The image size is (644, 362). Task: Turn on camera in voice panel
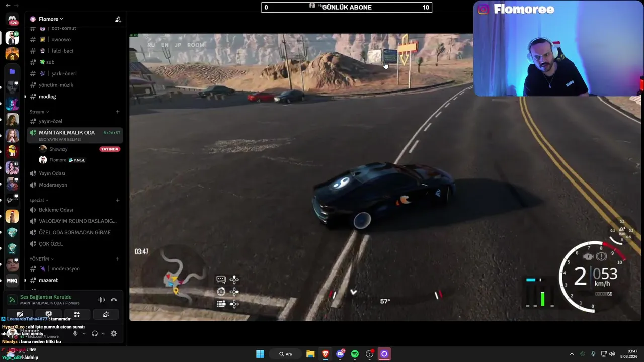(x=20, y=314)
